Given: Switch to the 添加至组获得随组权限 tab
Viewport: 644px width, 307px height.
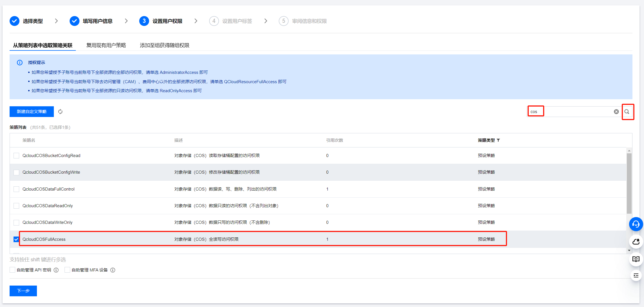Looking at the screenshot, I should [165, 45].
